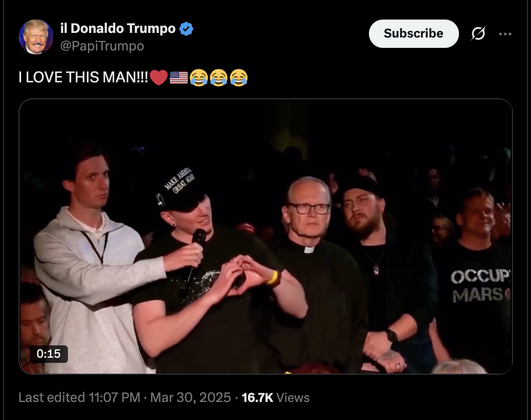The width and height of the screenshot is (531, 420).
Task: Click the 16.7K Views count
Action: click(x=275, y=397)
